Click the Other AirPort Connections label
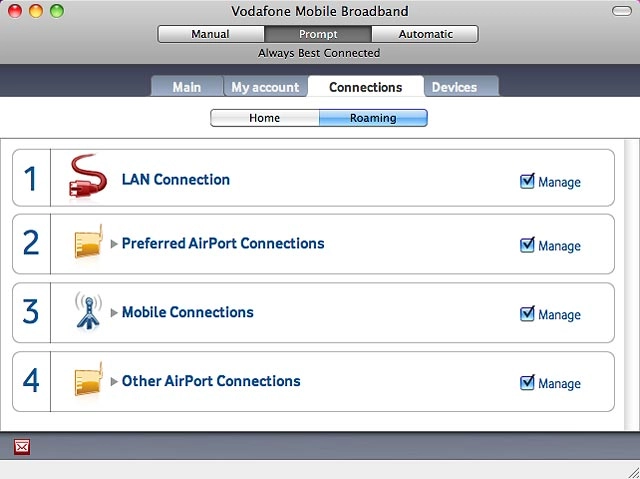Image resolution: width=640 pixels, height=479 pixels. [211, 381]
